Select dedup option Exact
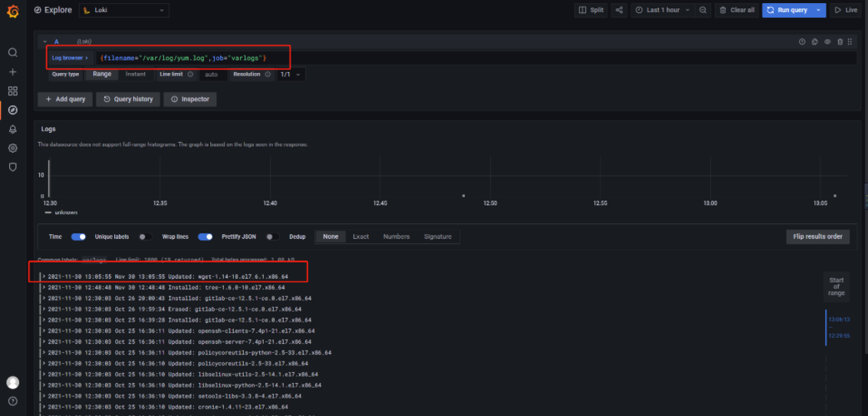868x416 pixels. (x=361, y=236)
